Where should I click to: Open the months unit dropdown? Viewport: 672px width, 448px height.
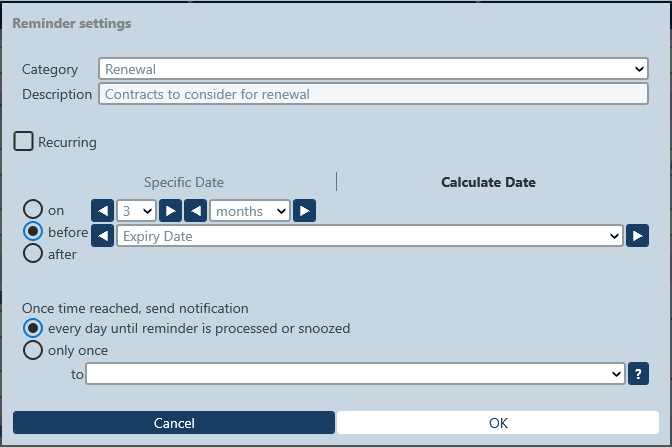(250, 211)
